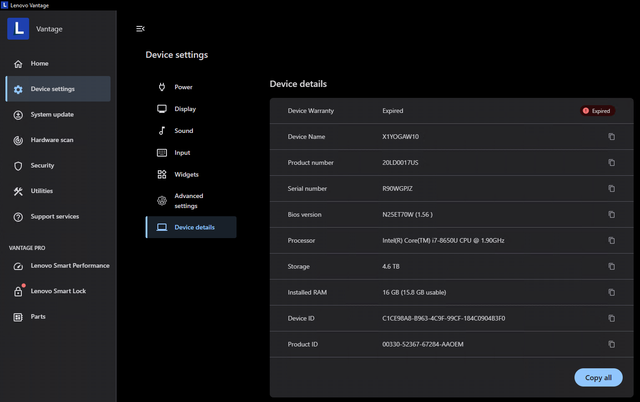The image size is (640, 402).
Task: Open the Parts page
Action: [x=58, y=317]
